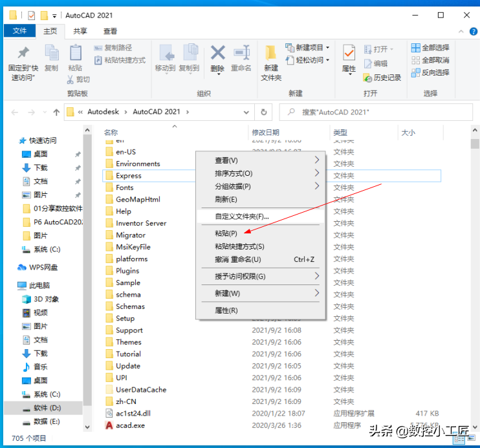Image resolution: width=480 pixels, height=448 pixels.
Task: Choose Refresh (刷新) in context menu
Action: 226,200
